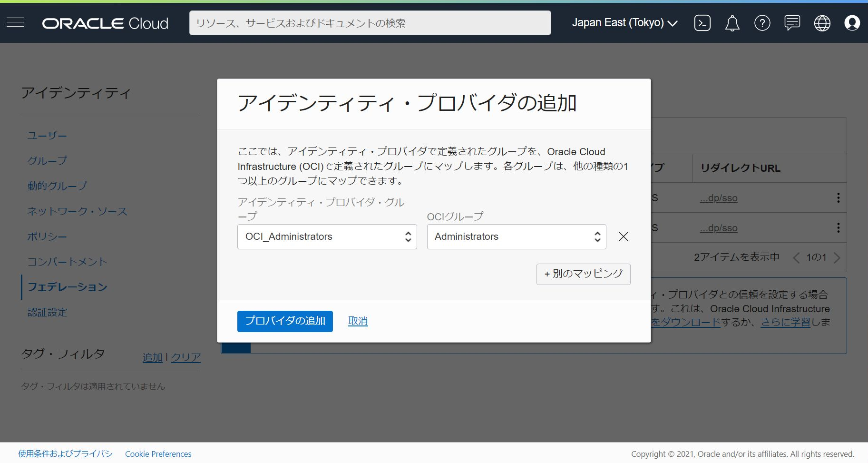
Task: Open actions menu for second provider row
Action: (x=838, y=228)
